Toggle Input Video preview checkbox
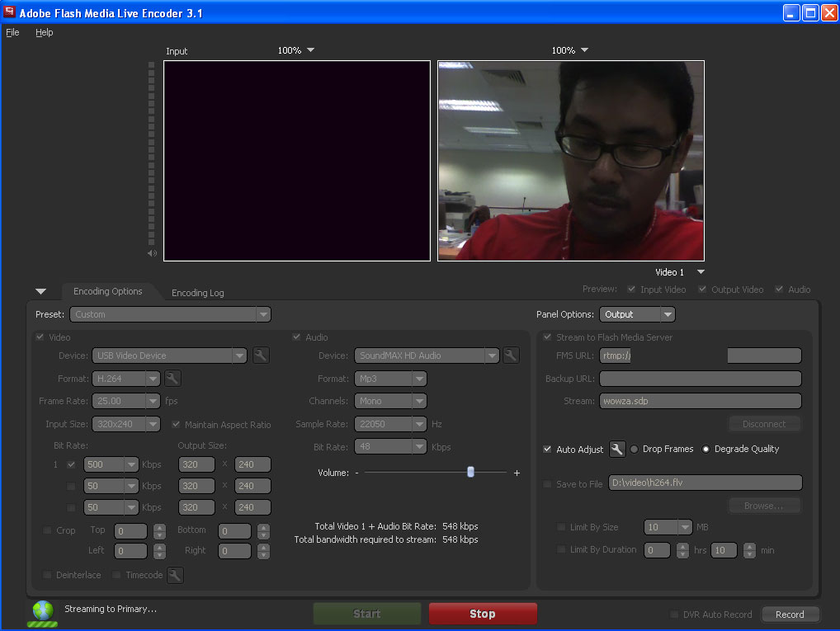Image resolution: width=840 pixels, height=631 pixels. (x=631, y=290)
